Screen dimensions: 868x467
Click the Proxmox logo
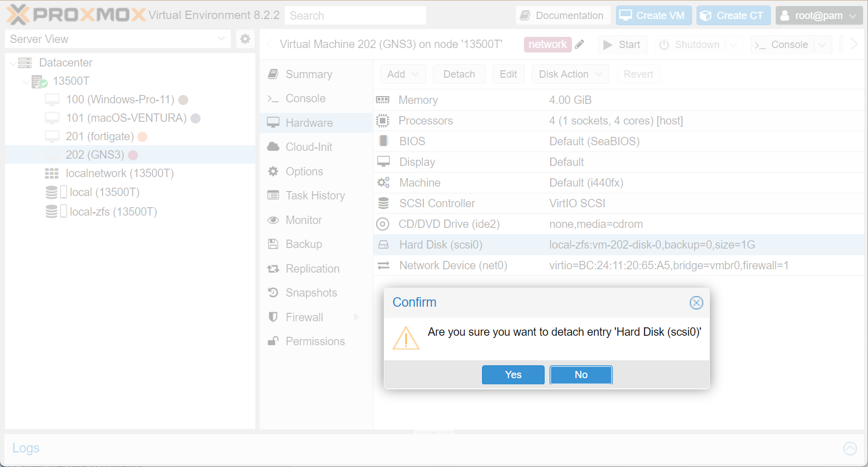pyautogui.click(x=76, y=15)
